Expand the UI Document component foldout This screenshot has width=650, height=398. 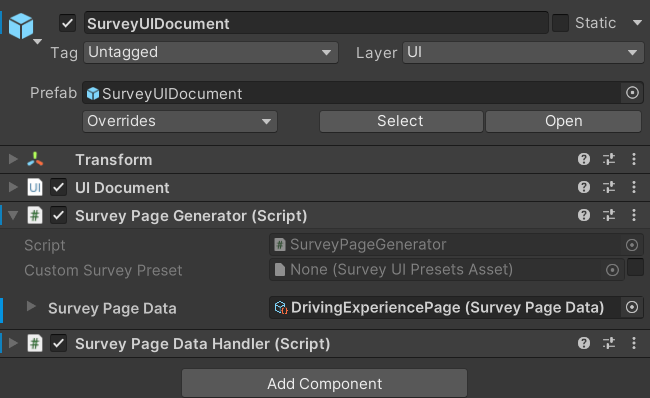pos(13,187)
